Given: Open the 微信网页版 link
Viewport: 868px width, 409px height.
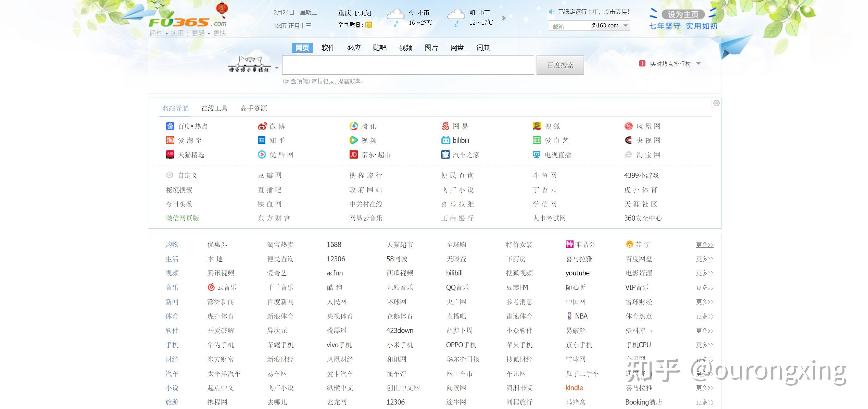Looking at the screenshot, I should 183,218.
